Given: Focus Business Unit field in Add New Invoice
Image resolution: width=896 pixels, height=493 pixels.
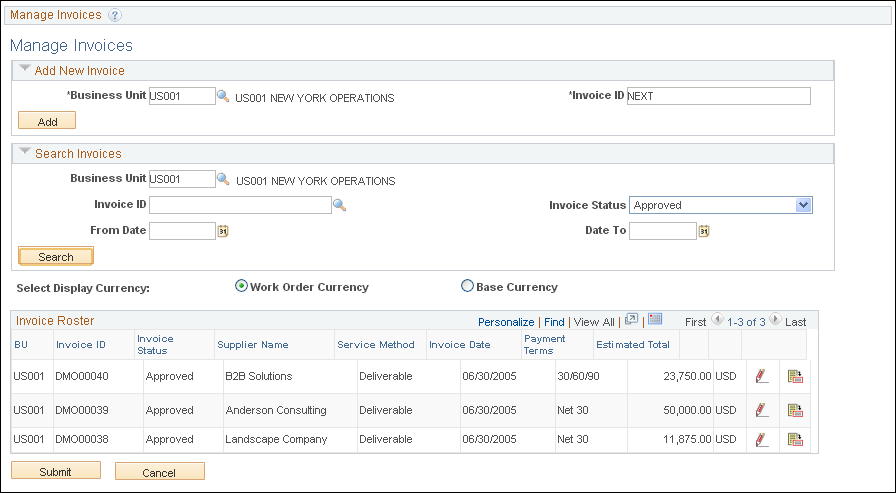Looking at the screenshot, I should coord(182,96).
